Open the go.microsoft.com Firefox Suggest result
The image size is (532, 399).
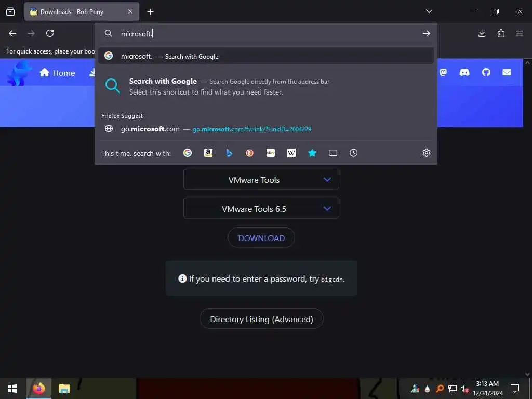265,129
